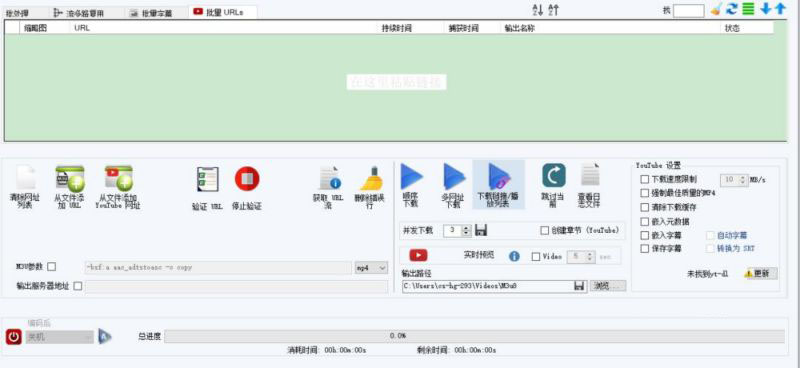
Task: Click the 缩略图 column header
Action: click(x=44, y=28)
